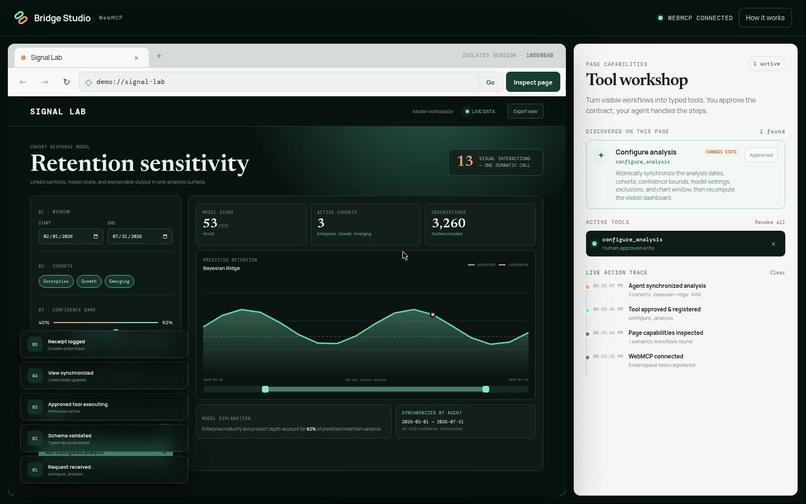Viewport: 806px width, 504px height.
Task: Toggle the Growth cohort chip
Action: pyautogui.click(x=89, y=281)
